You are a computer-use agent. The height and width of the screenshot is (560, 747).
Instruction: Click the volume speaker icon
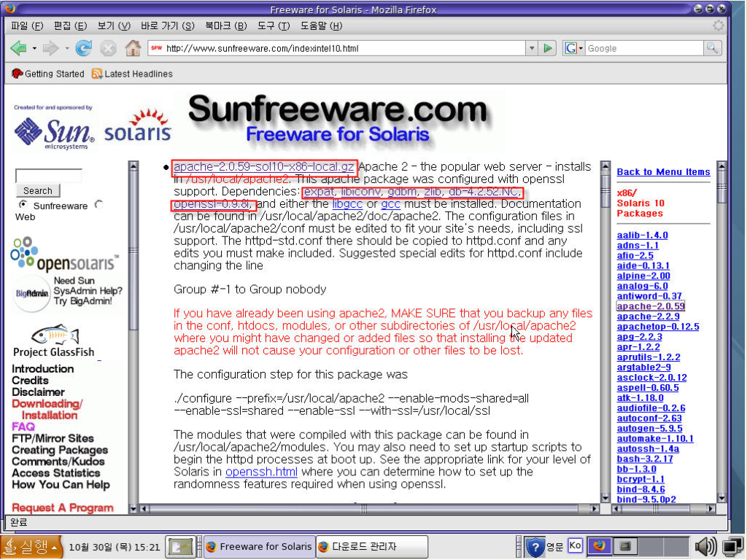point(706,547)
